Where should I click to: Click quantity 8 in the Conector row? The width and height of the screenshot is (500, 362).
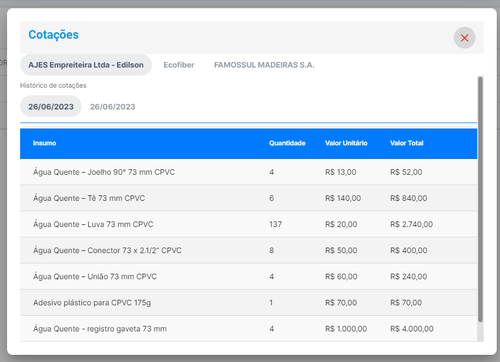[272, 250]
